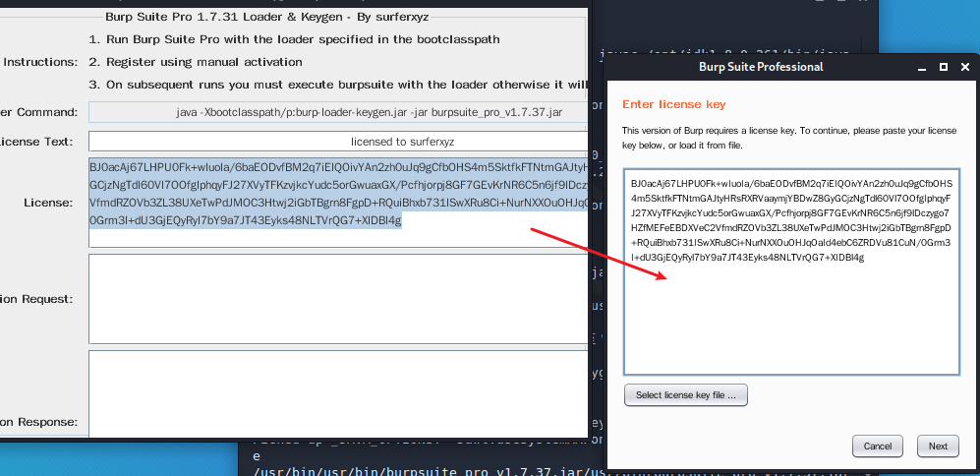
Task: Minimize the Burp Suite Professional dialog
Action: pyautogui.click(x=922, y=67)
